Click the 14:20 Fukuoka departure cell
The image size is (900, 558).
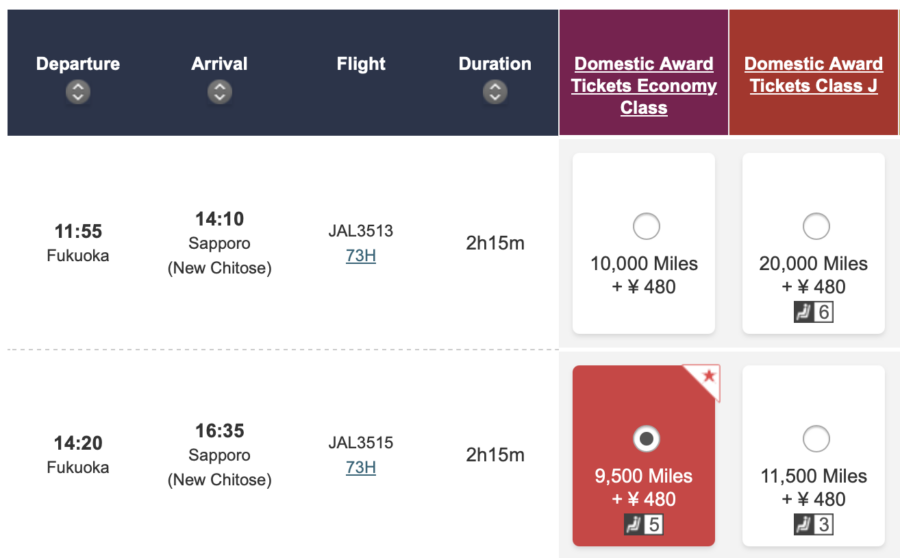pos(78,454)
